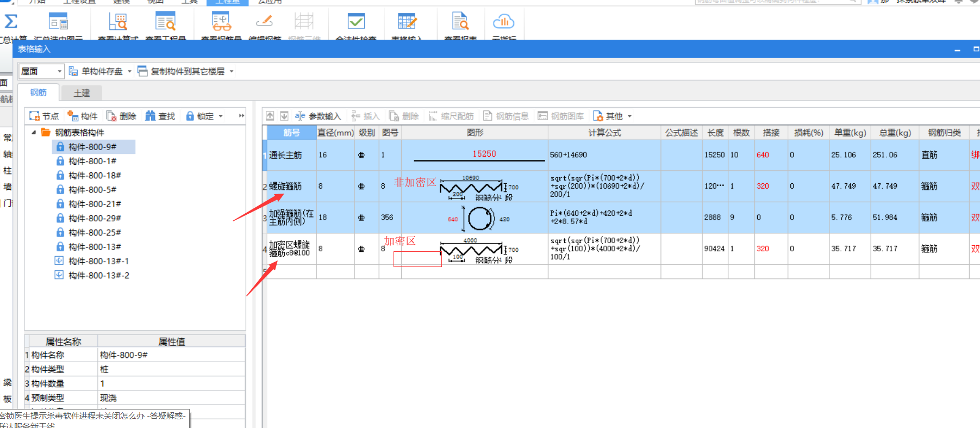Viewport: 980px width, 428px height.
Task: Click the 加密区螺旋箍筋 row name cell
Action: [x=292, y=249]
